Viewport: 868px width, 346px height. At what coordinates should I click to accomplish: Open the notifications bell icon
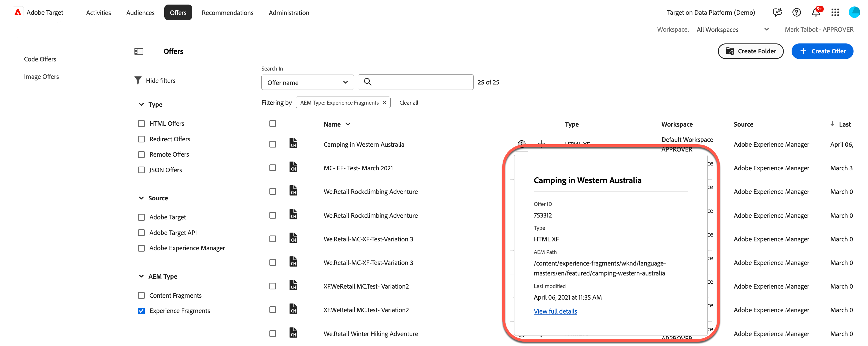[x=815, y=13]
